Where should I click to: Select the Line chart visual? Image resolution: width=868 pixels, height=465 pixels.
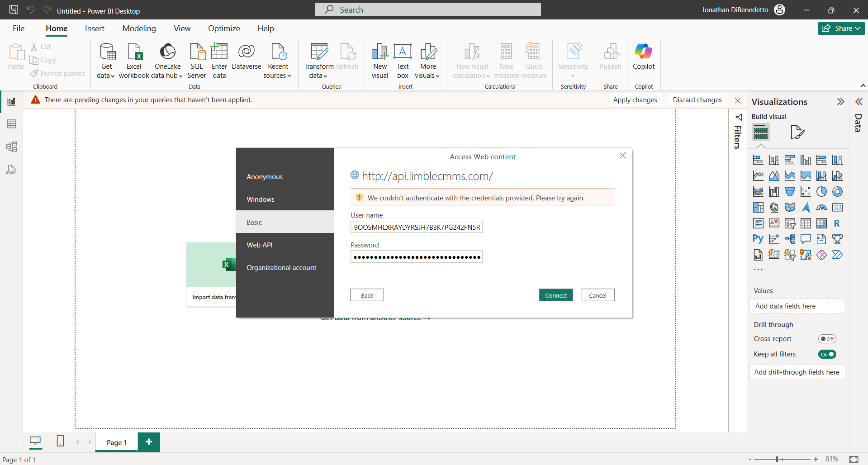pyautogui.click(x=758, y=176)
